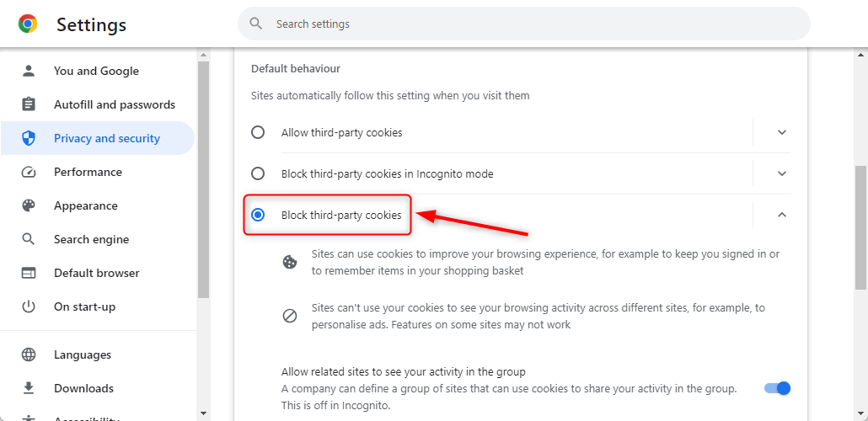Collapse the Block third-party cookies details chevron
This screenshot has height=421, width=868.
pos(782,215)
